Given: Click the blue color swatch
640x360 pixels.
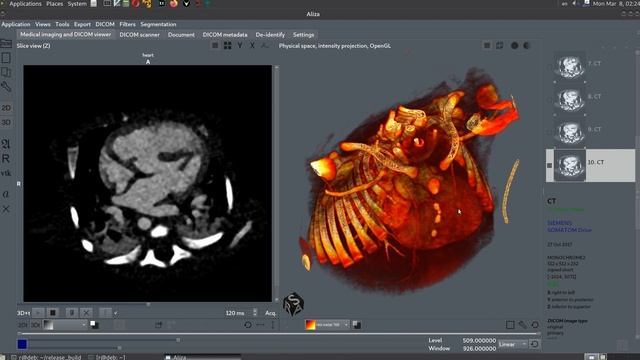Looking at the screenshot, I should pos(22,344).
